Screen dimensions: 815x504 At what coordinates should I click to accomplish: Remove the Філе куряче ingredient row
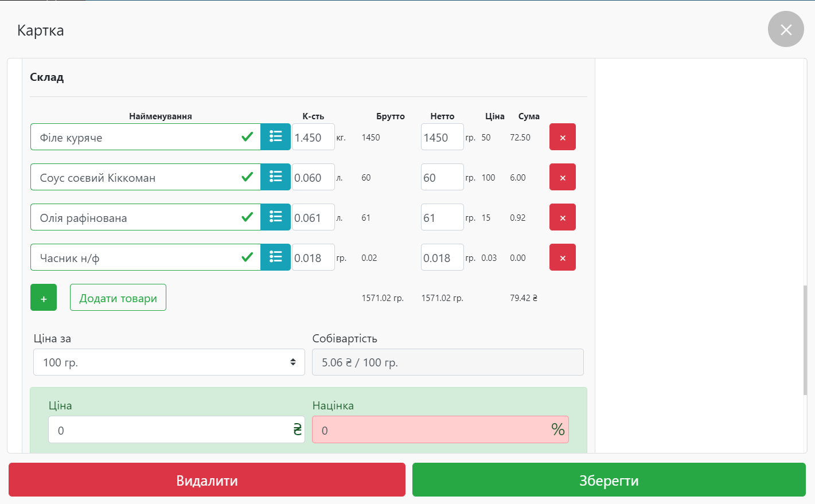562,137
